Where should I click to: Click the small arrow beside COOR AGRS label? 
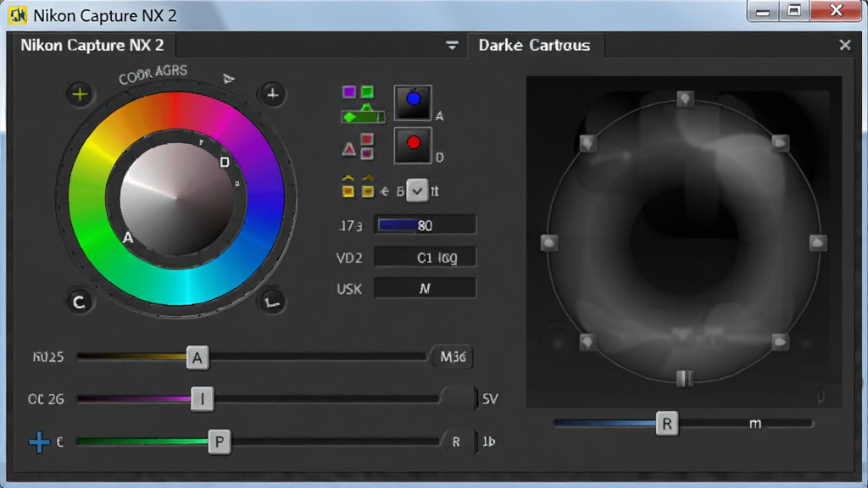click(x=229, y=79)
